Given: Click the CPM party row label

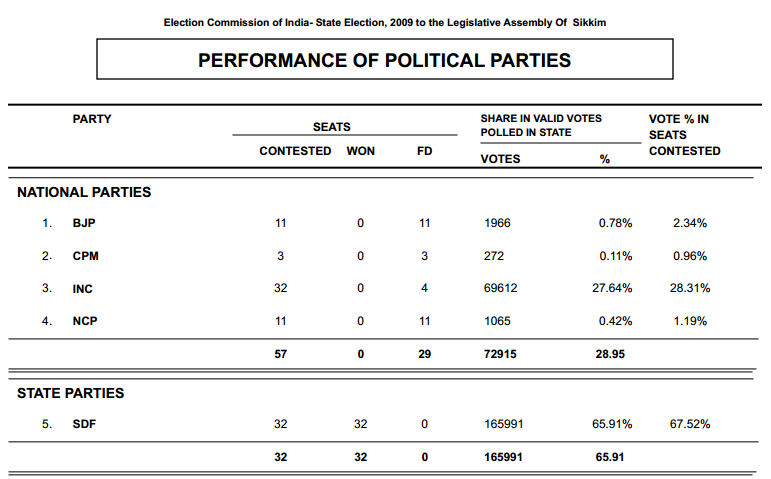Looking at the screenshot, I should 86,256.
